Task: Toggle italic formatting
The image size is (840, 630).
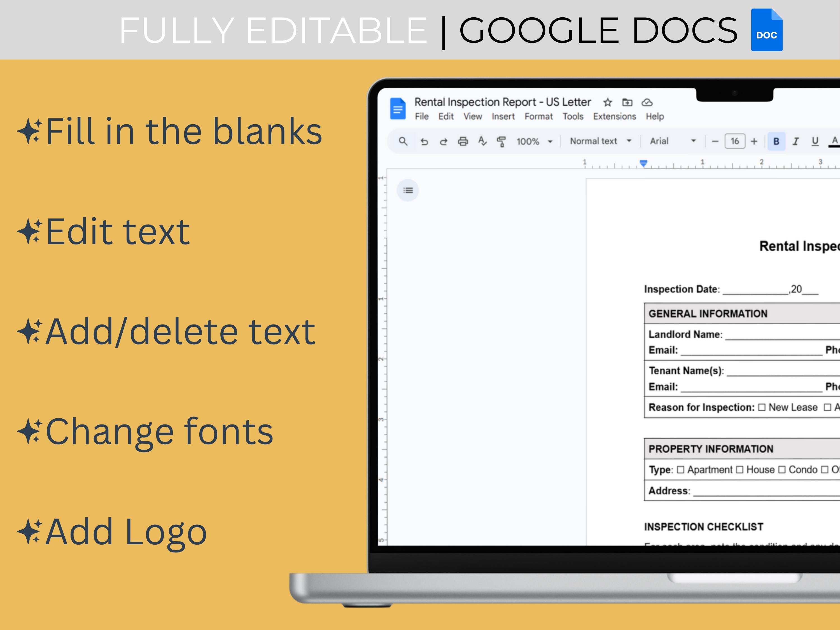Action: (795, 142)
